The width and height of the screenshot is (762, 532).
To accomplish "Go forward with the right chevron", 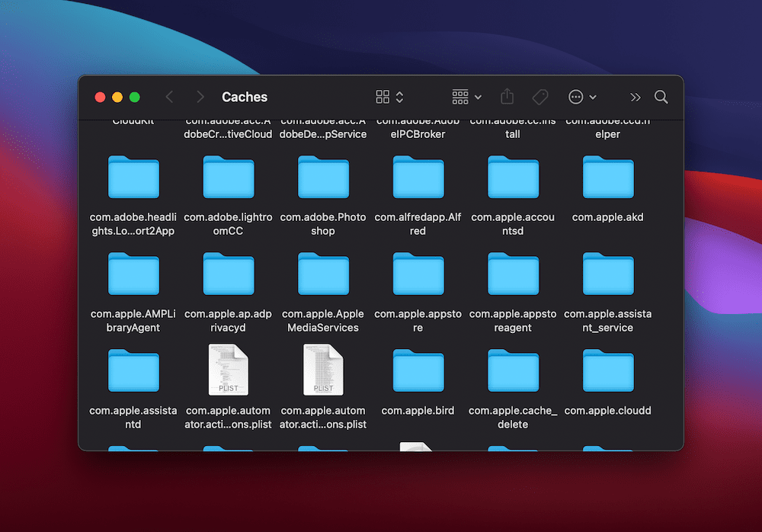I will 200,97.
